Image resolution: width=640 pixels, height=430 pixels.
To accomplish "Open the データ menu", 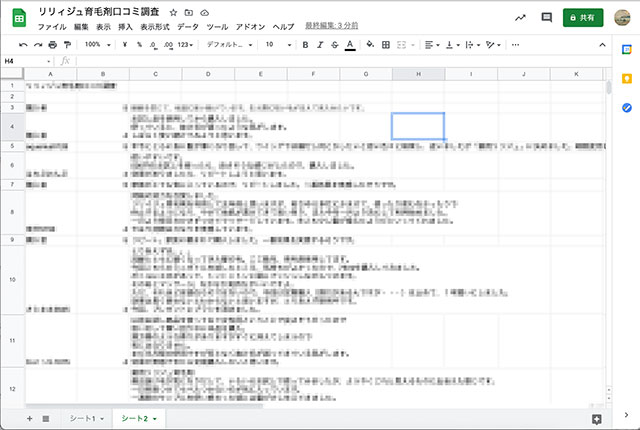I will (187, 27).
